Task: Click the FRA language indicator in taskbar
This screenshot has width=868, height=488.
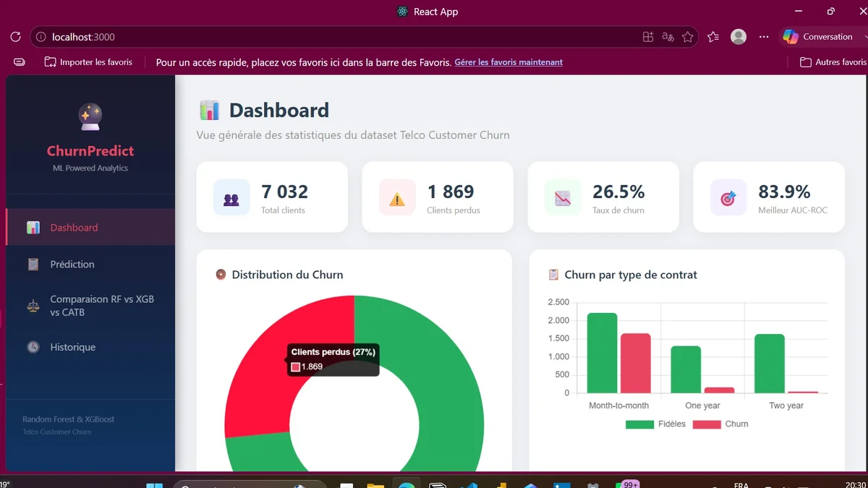Action: (741, 484)
